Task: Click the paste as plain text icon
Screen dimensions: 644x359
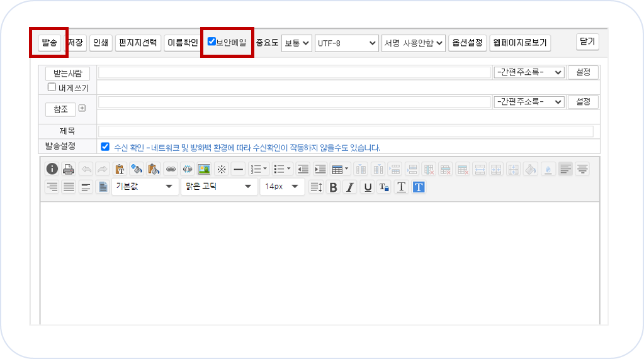Action: (x=120, y=169)
